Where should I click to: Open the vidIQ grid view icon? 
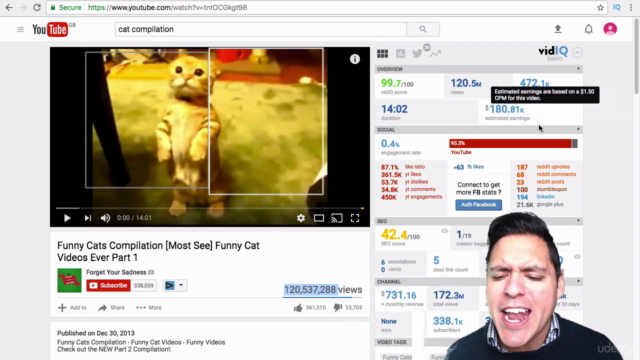(382, 53)
